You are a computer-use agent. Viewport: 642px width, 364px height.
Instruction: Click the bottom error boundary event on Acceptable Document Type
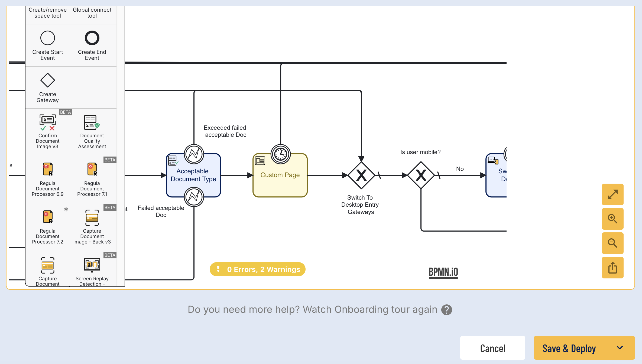click(x=194, y=197)
